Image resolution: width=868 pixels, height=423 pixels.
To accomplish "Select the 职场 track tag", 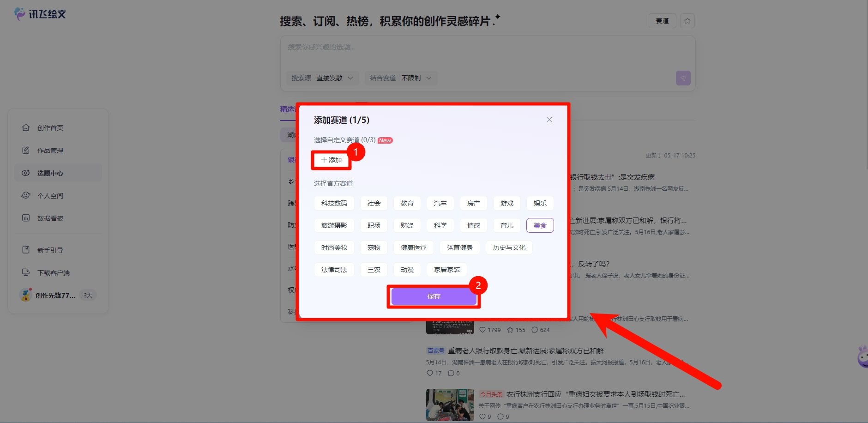I will coord(374,225).
